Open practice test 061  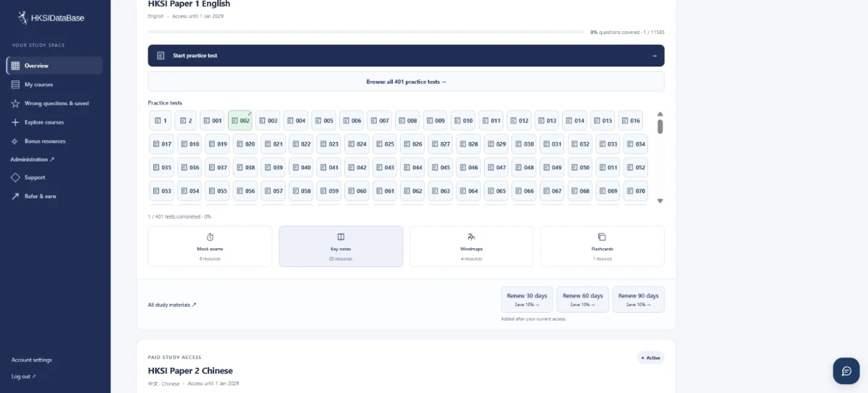tap(384, 191)
